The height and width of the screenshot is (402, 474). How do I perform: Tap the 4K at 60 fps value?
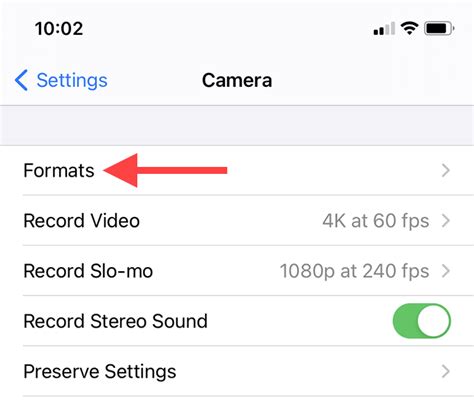[376, 221]
